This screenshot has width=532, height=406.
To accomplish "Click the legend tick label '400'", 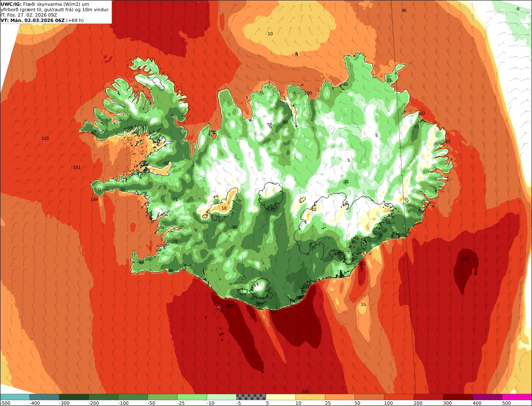I will point(477,403).
